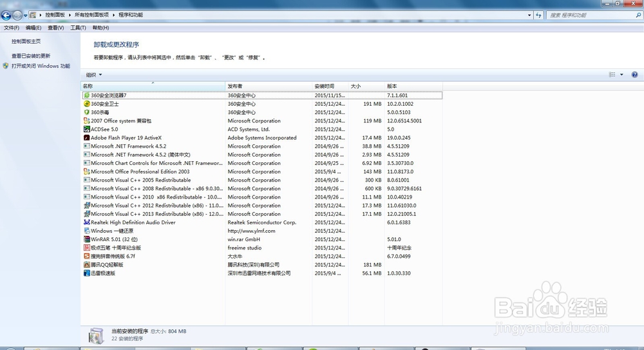This screenshot has height=350, width=644.
Task: Click publisher freeime studio
Action: 244,248
